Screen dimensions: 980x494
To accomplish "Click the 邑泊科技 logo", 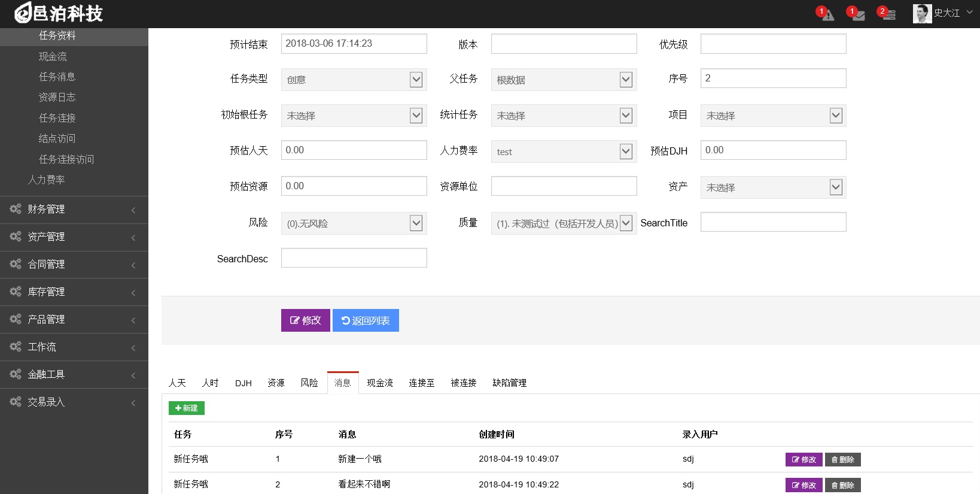I will pos(59,13).
